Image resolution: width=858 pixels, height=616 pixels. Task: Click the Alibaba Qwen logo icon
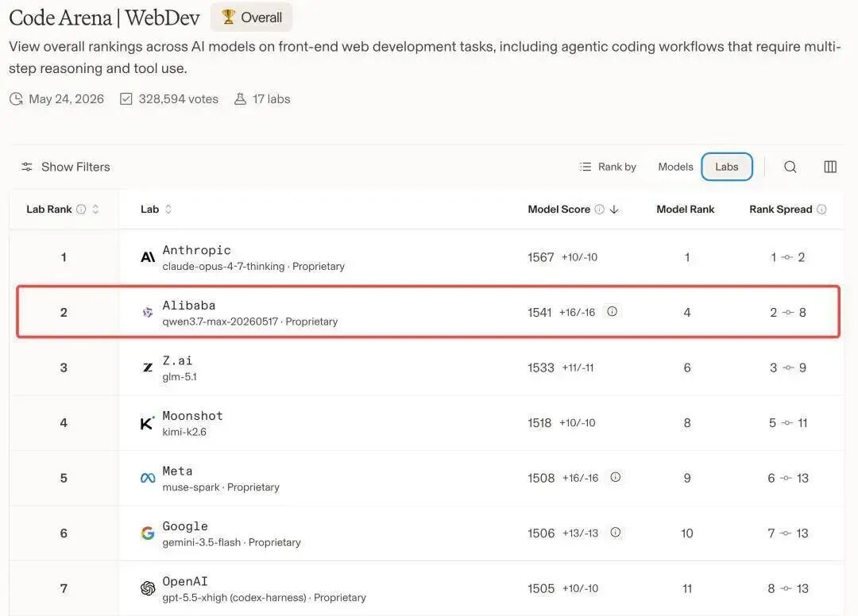pyautogui.click(x=148, y=312)
